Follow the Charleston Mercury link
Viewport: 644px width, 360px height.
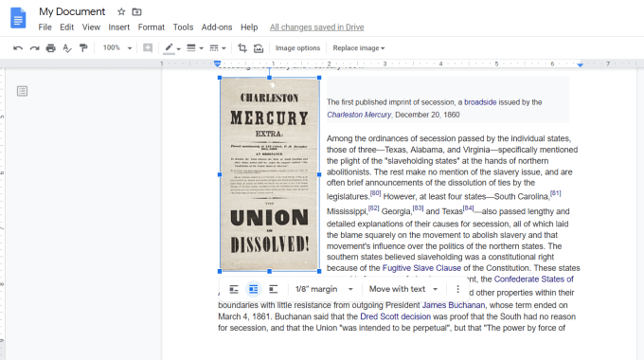[359, 115]
